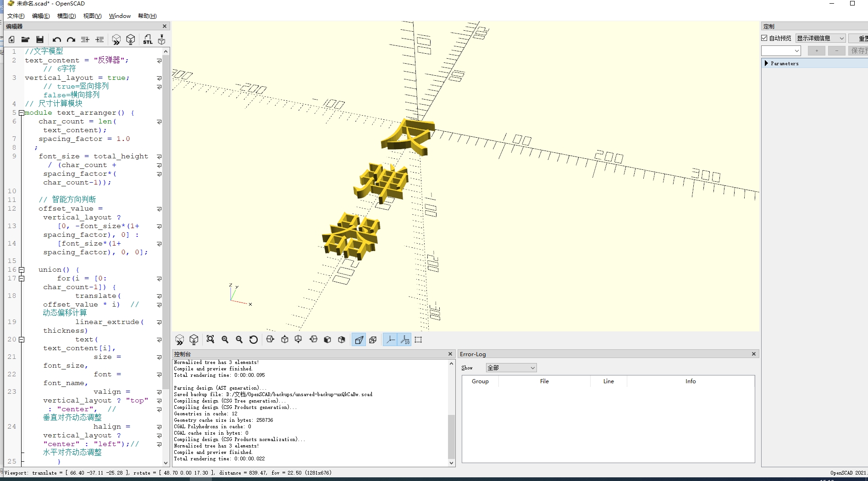
Task: Unindent the selected code
Action: 85,39
